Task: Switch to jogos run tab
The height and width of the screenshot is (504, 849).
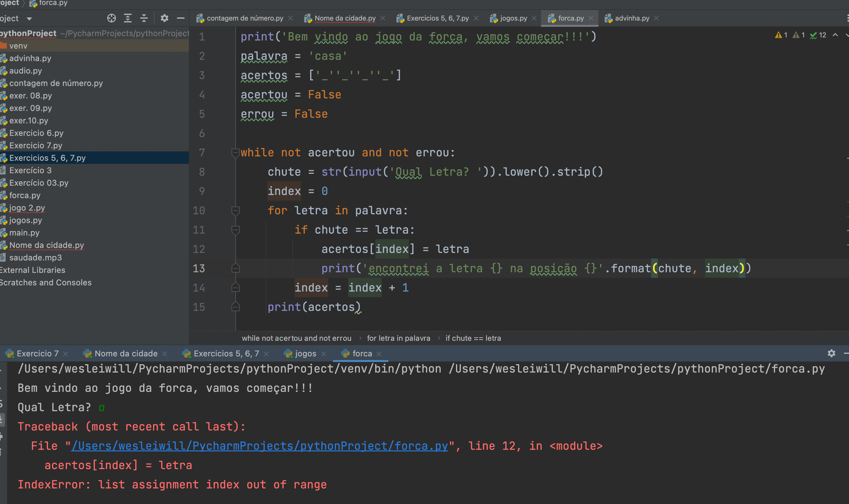Action: 305,354
